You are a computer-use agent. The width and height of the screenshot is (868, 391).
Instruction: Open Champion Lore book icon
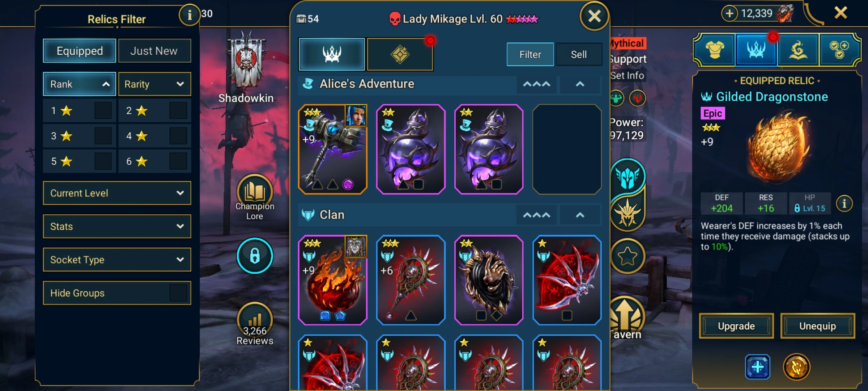pyautogui.click(x=255, y=192)
